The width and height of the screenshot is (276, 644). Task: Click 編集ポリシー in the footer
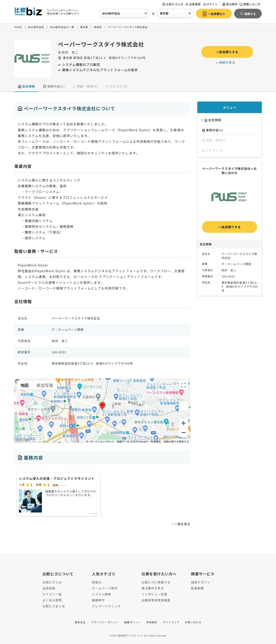point(132,622)
